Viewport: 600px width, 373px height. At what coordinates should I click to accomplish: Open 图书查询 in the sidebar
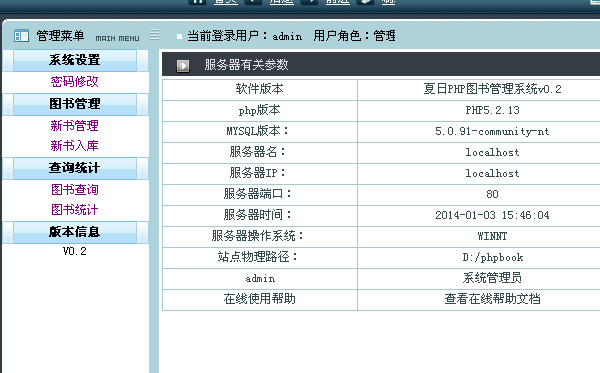pyautogui.click(x=75, y=189)
